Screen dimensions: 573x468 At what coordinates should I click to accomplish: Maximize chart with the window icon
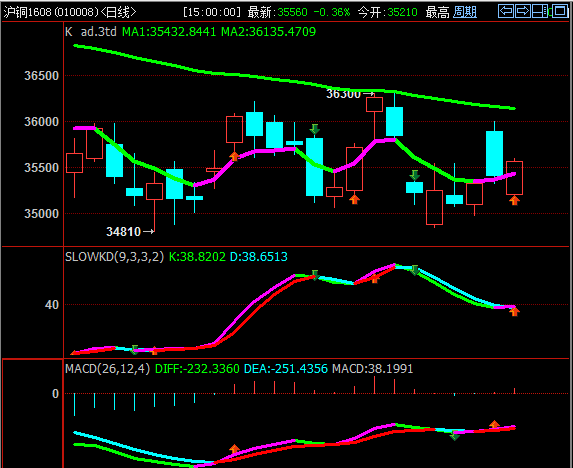[559, 11]
